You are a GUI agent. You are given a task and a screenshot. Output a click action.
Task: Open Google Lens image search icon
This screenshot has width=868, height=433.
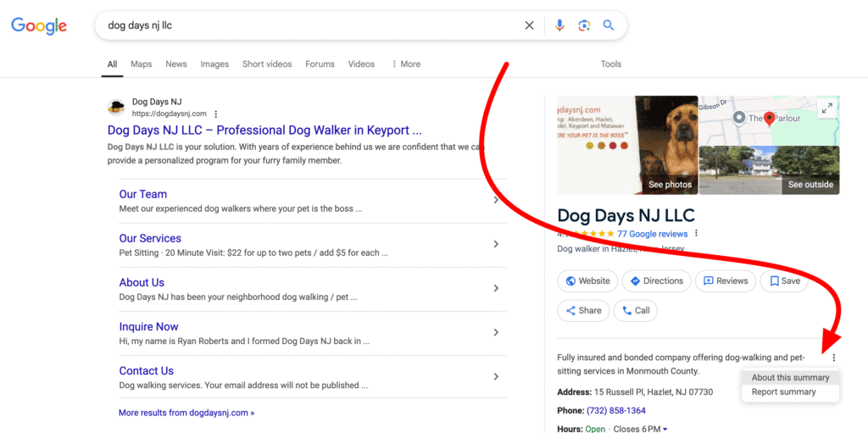click(584, 25)
